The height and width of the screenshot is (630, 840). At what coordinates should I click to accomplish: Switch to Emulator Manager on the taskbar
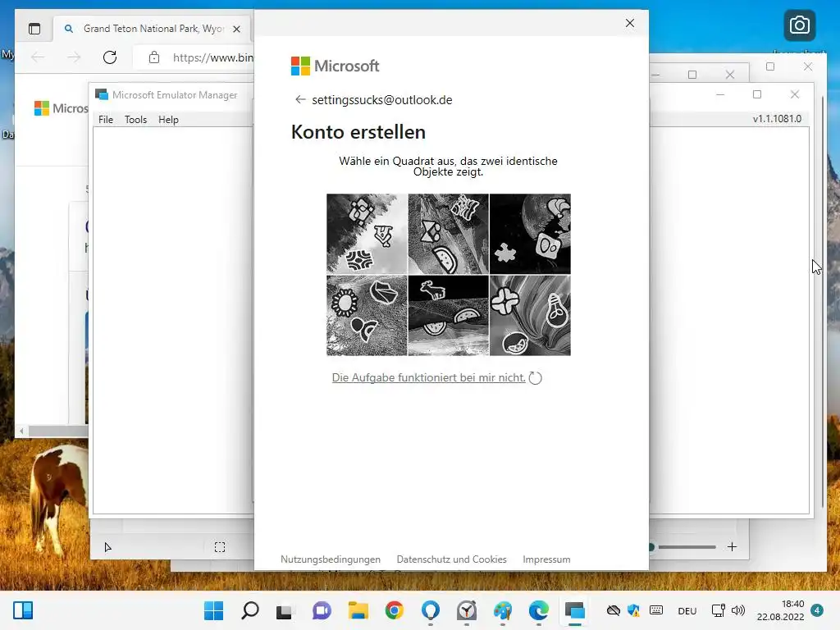click(x=574, y=610)
